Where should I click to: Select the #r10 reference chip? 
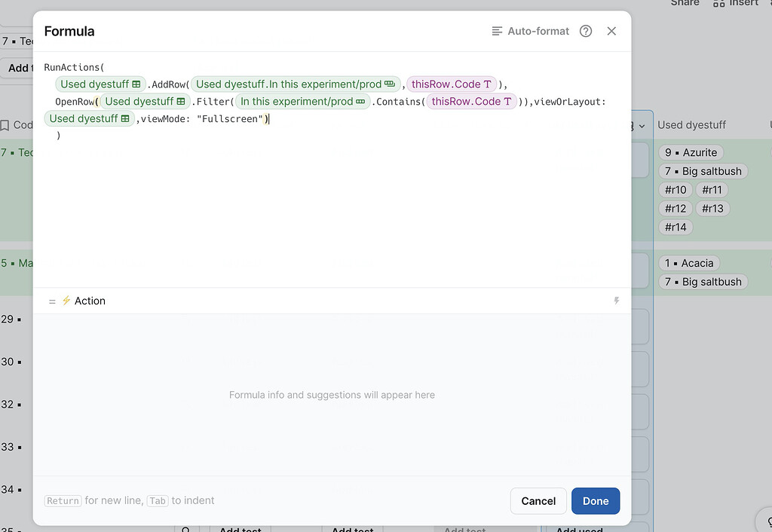(675, 189)
